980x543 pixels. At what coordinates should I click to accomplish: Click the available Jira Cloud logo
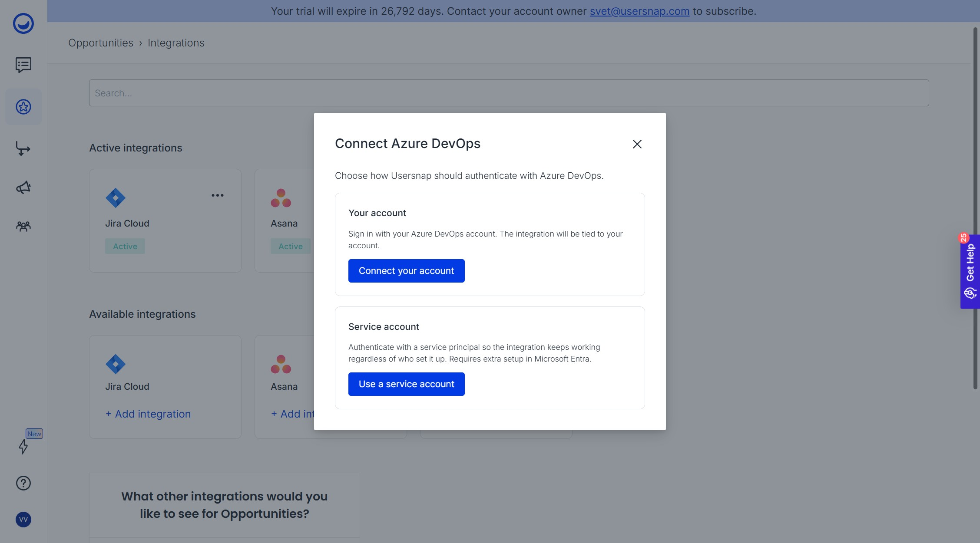click(x=116, y=364)
